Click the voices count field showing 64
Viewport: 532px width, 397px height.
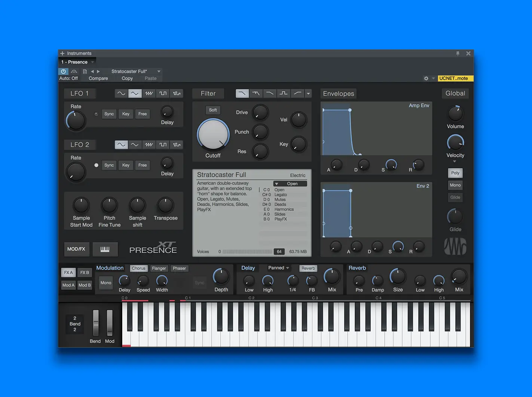pyautogui.click(x=279, y=252)
